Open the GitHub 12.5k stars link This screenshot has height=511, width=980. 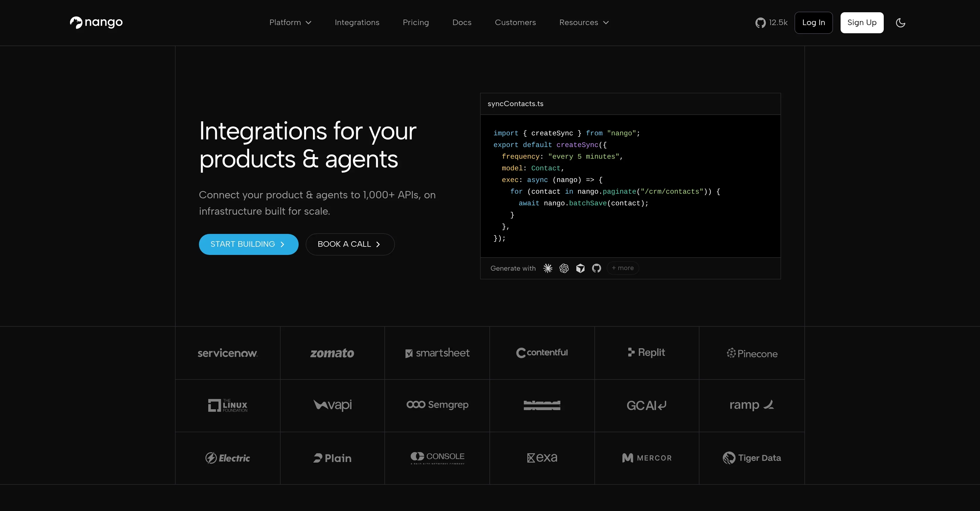771,22
